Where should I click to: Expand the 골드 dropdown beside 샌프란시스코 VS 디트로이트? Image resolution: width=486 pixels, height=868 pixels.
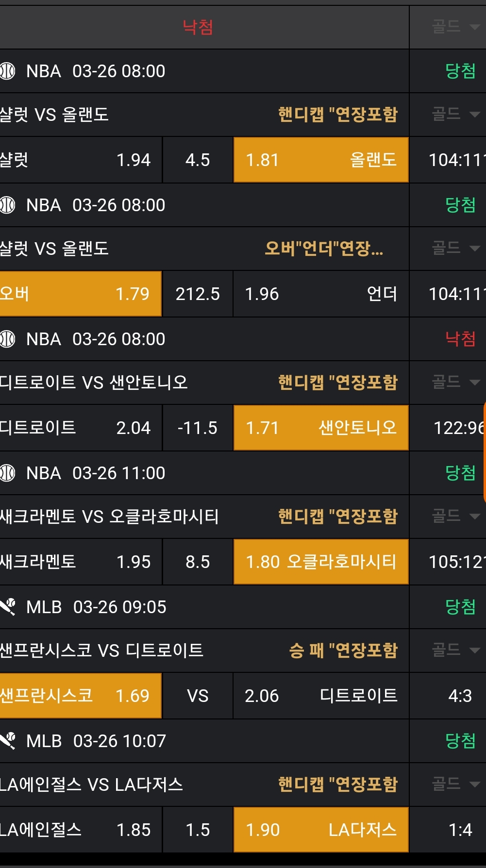click(455, 650)
